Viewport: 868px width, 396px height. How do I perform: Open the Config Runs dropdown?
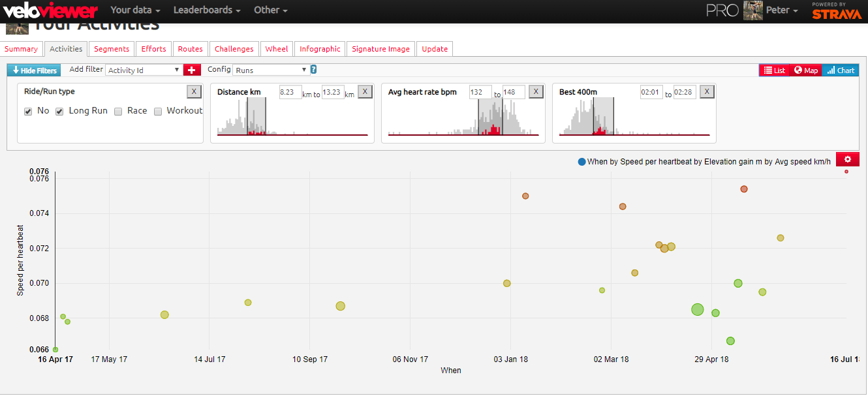tap(270, 70)
